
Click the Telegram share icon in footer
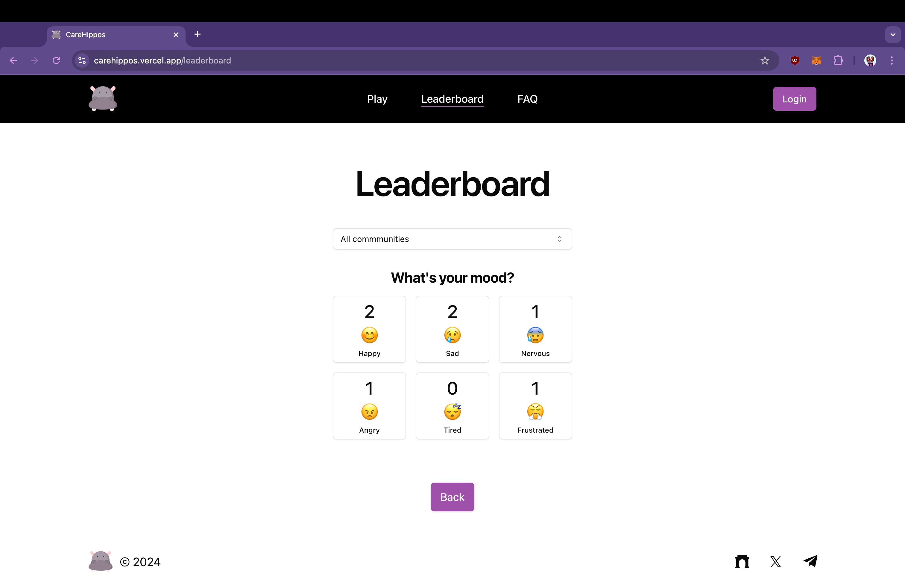point(811,561)
